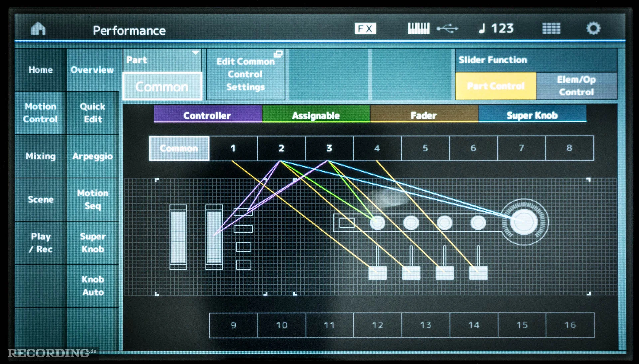Open the Live Set grid icon
Image resolution: width=639 pixels, height=364 pixels.
551,29
